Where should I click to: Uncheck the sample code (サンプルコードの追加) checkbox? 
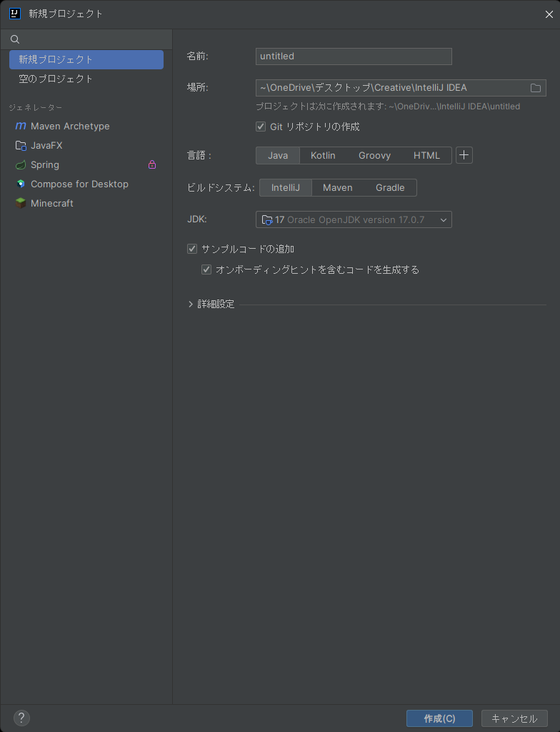pyautogui.click(x=192, y=249)
